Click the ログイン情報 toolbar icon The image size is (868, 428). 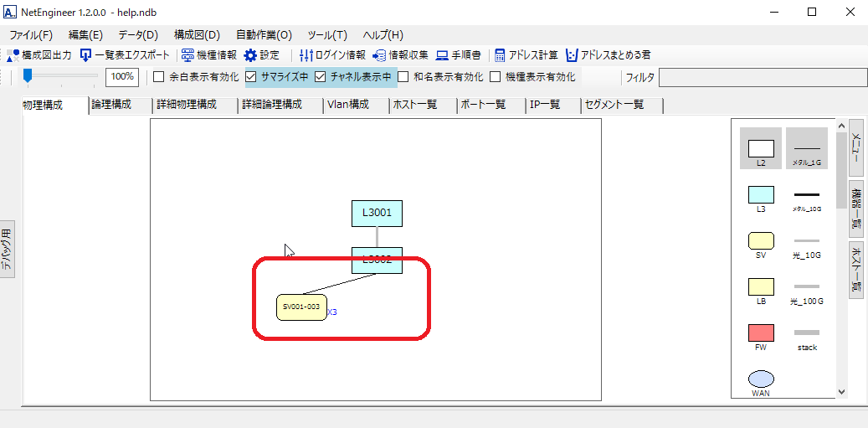(306, 55)
